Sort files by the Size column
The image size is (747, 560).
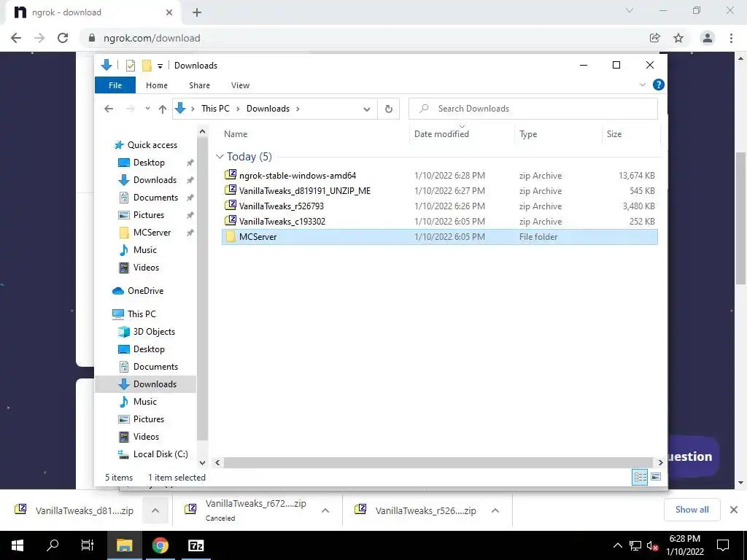pyautogui.click(x=614, y=134)
